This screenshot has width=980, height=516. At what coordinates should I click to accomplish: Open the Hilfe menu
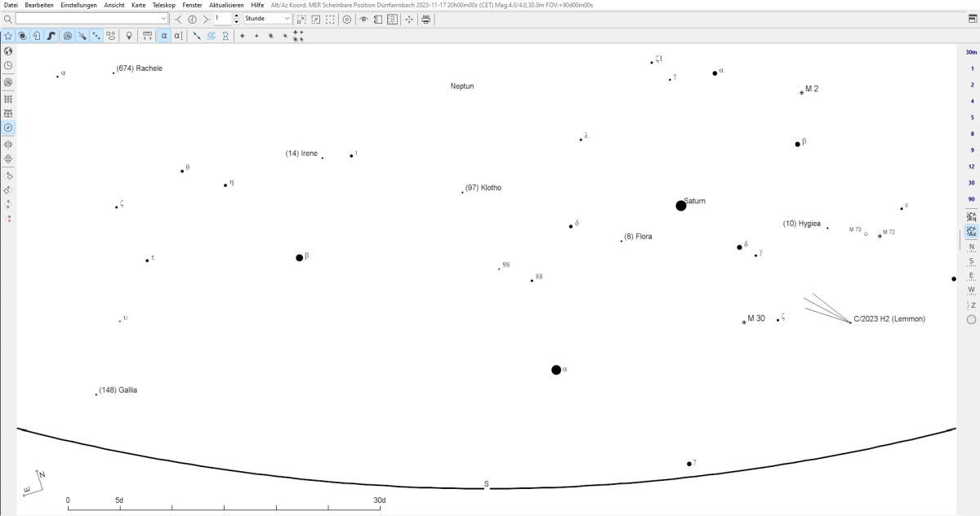(257, 5)
